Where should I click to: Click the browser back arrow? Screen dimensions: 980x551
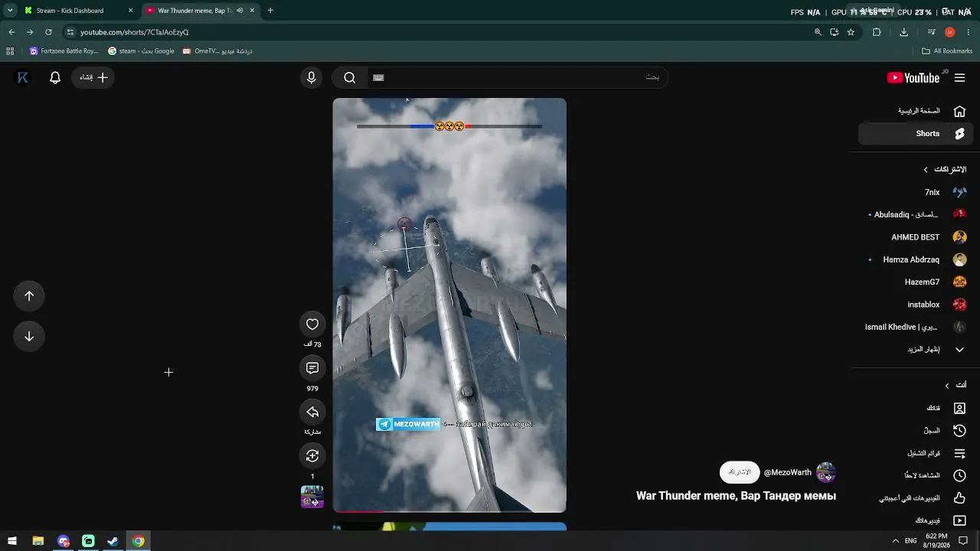11,32
